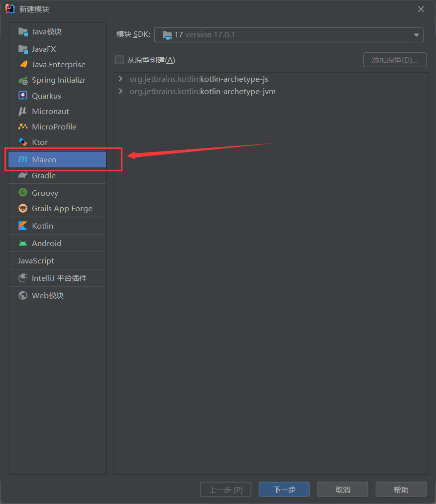The image size is (436, 504).
Task: Click the 模块 SDK: label
Action: click(x=133, y=34)
